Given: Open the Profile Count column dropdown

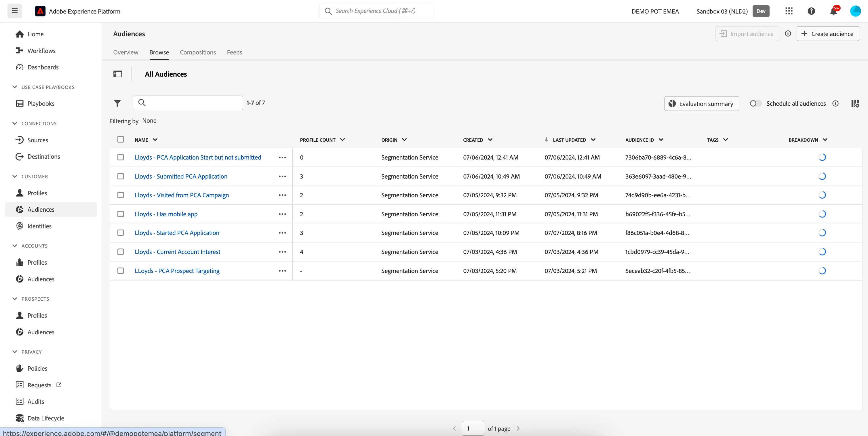Looking at the screenshot, I should tap(342, 140).
